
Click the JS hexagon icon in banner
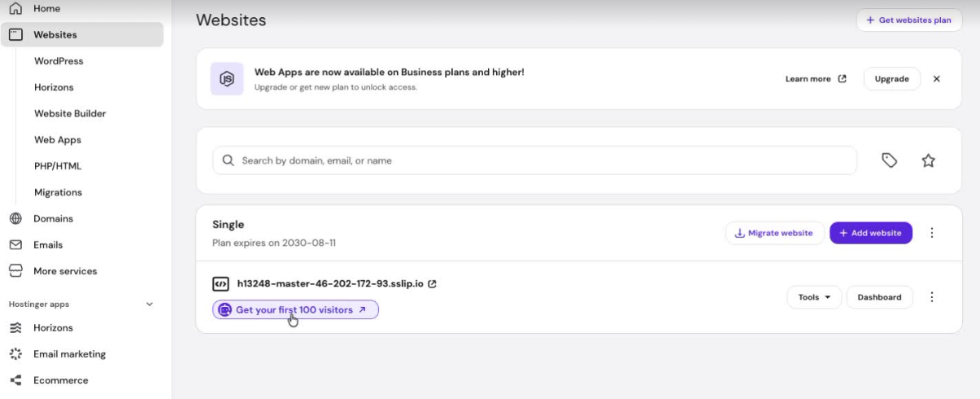[x=228, y=78]
